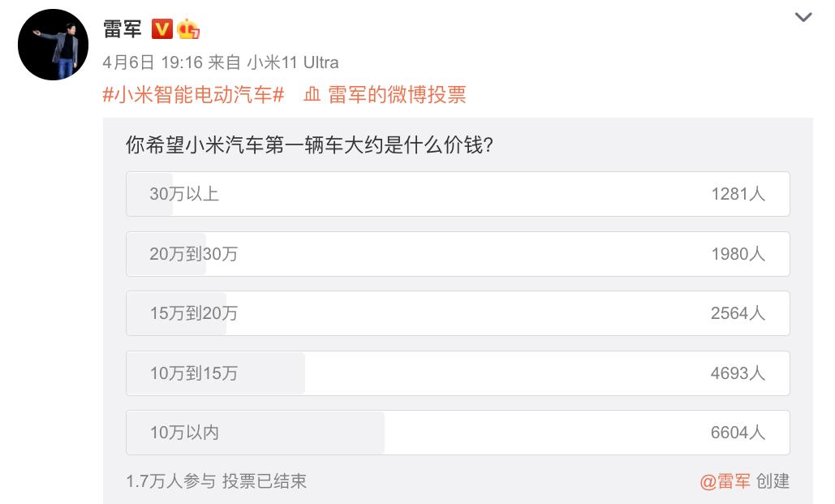
Task: Select the 10万到15万 poll option
Action: click(458, 373)
